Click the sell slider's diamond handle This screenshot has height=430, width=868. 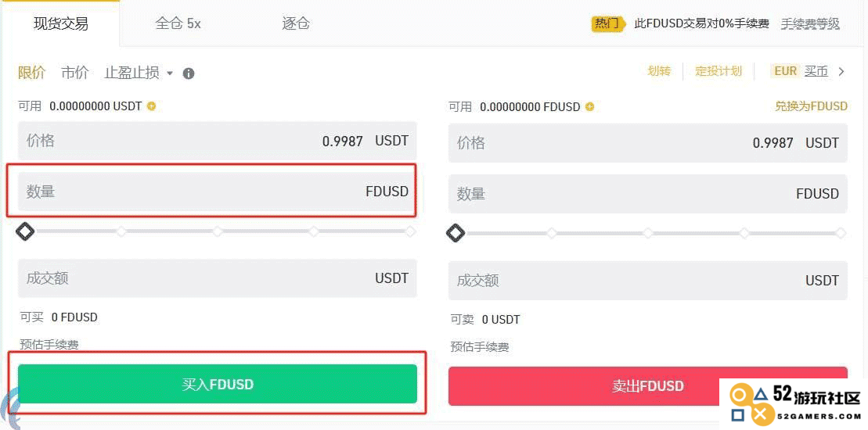(456, 234)
